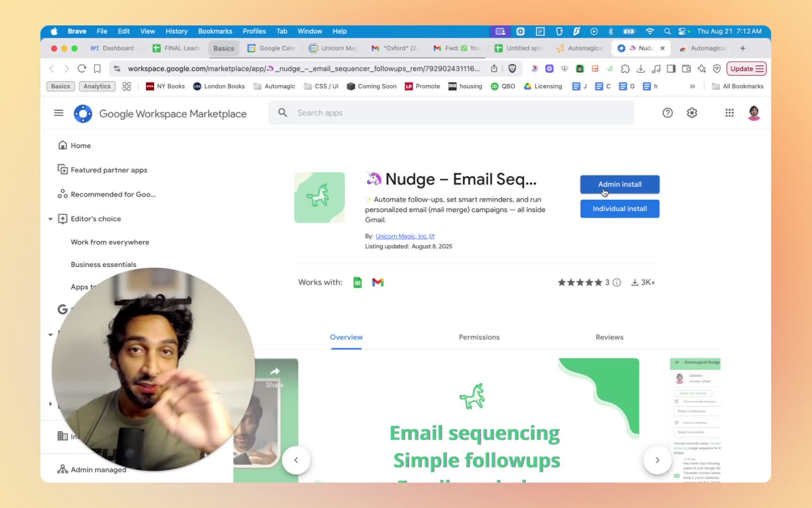This screenshot has height=508, width=812.
Task: Open the Google apps grid icon
Action: [x=729, y=113]
